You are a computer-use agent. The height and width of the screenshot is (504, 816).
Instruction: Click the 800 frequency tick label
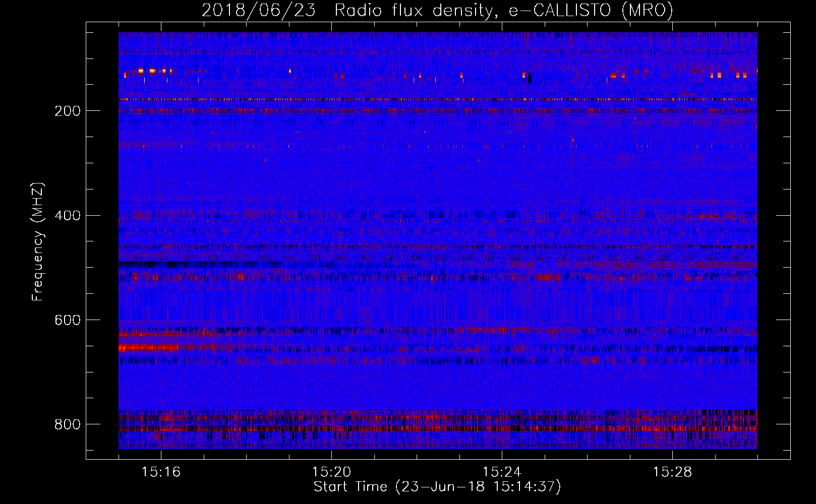(x=68, y=424)
